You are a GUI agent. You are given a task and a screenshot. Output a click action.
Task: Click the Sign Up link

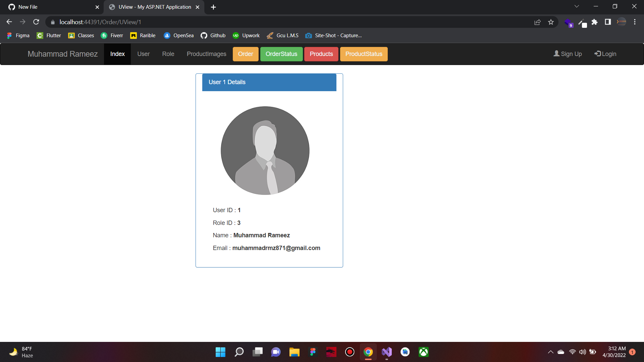567,54
